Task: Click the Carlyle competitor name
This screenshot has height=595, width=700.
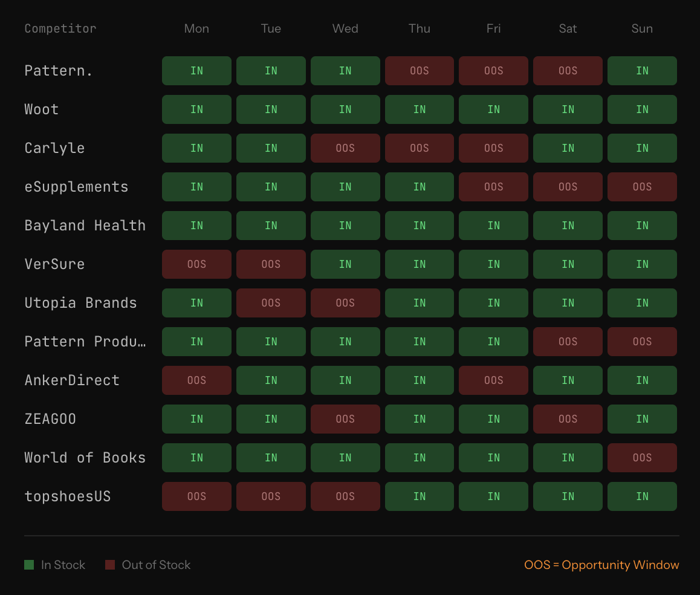Action: [54, 148]
